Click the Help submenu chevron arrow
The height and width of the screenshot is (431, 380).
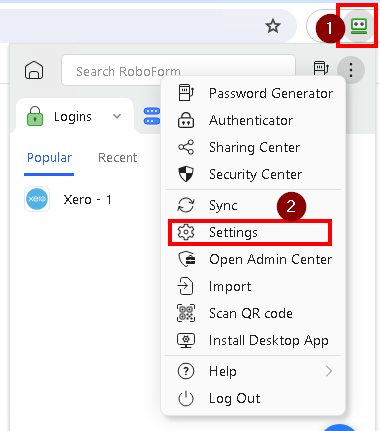329,371
